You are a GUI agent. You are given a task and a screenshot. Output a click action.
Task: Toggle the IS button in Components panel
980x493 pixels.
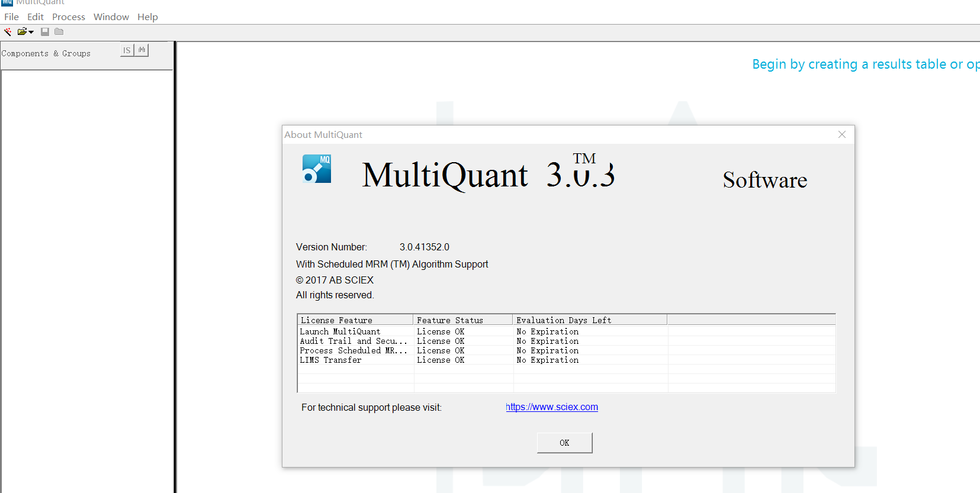[x=127, y=50]
